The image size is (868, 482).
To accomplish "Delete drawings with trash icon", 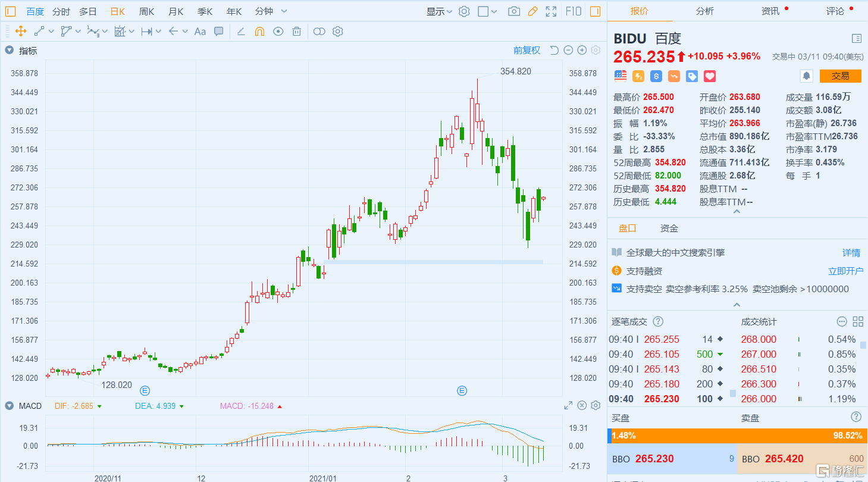I will tap(296, 32).
